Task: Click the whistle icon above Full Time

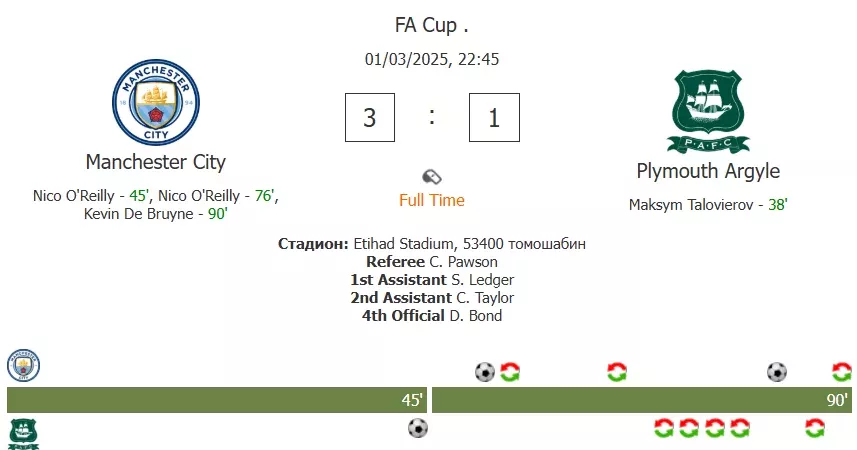Action: pyautogui.click(x=432, y=177)
